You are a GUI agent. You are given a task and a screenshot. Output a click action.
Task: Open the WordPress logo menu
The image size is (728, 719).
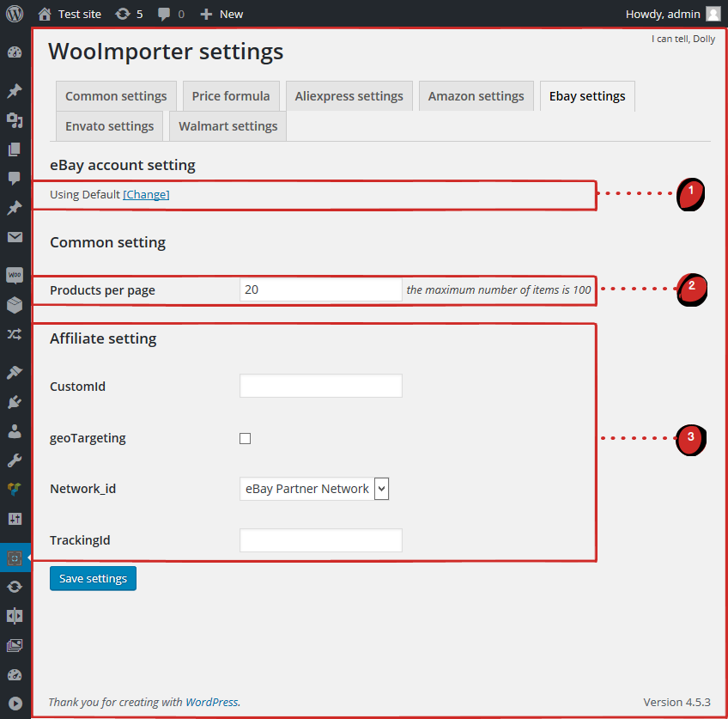(x=15, y=14)
